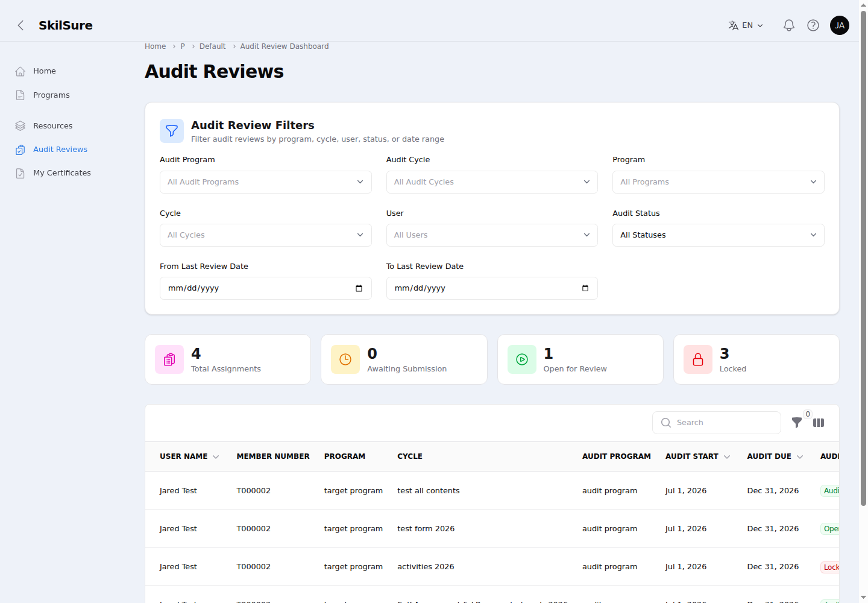
Task: Click 'target program' in the 'activities 2026' row
Action: (x=353, y=567)
